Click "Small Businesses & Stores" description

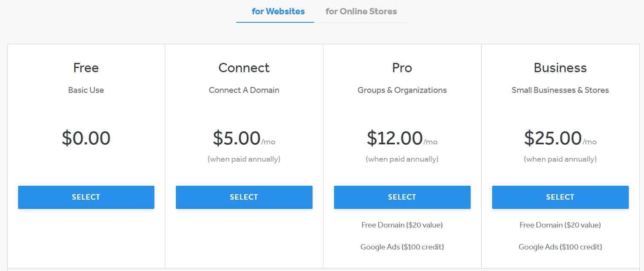560,90
